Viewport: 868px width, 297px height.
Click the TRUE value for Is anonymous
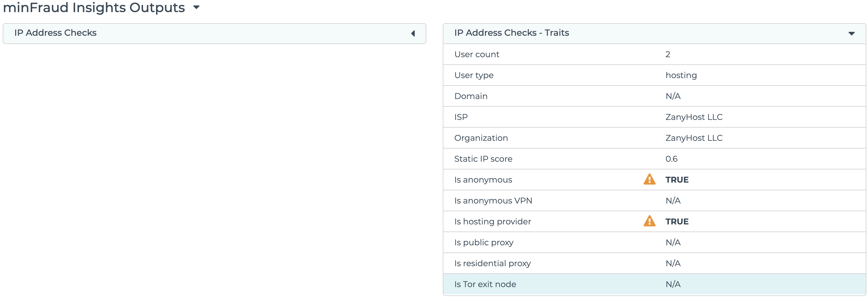[x=677, y=180]
